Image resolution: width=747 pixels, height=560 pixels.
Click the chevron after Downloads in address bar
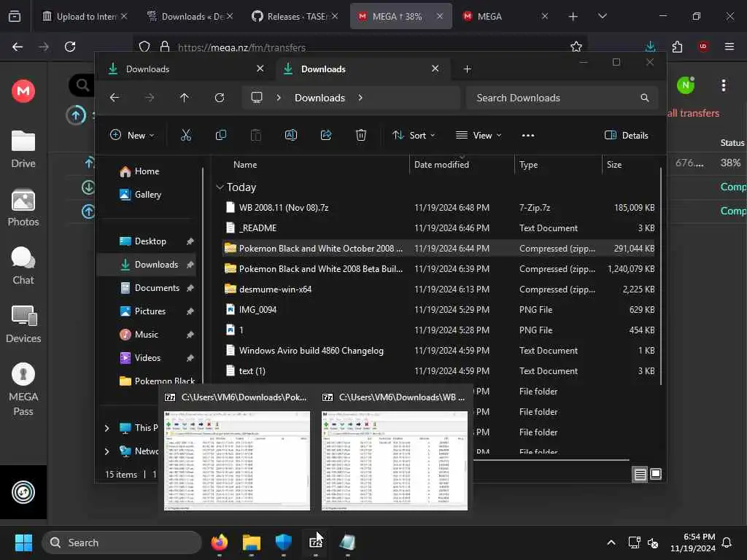(360, 98)
